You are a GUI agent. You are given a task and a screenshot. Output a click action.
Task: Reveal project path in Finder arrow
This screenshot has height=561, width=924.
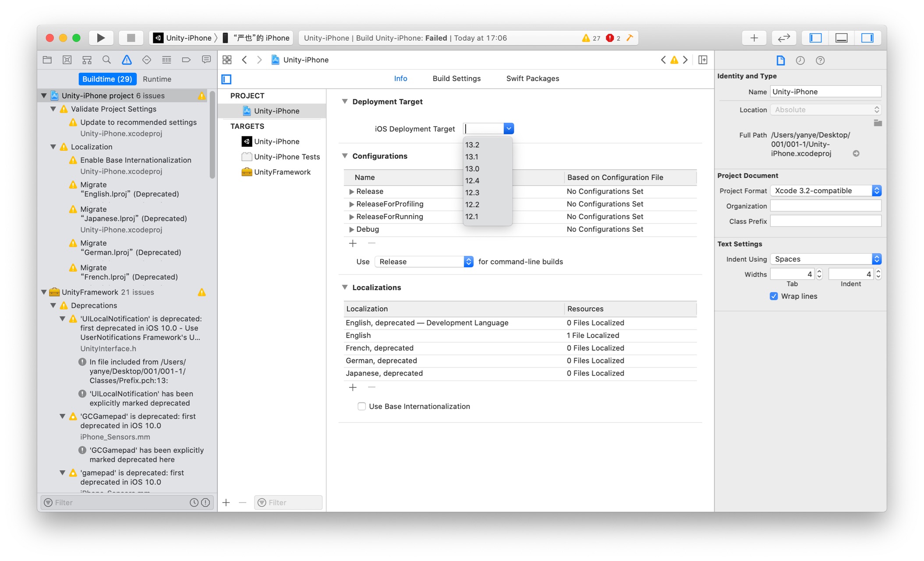point(856,154)
